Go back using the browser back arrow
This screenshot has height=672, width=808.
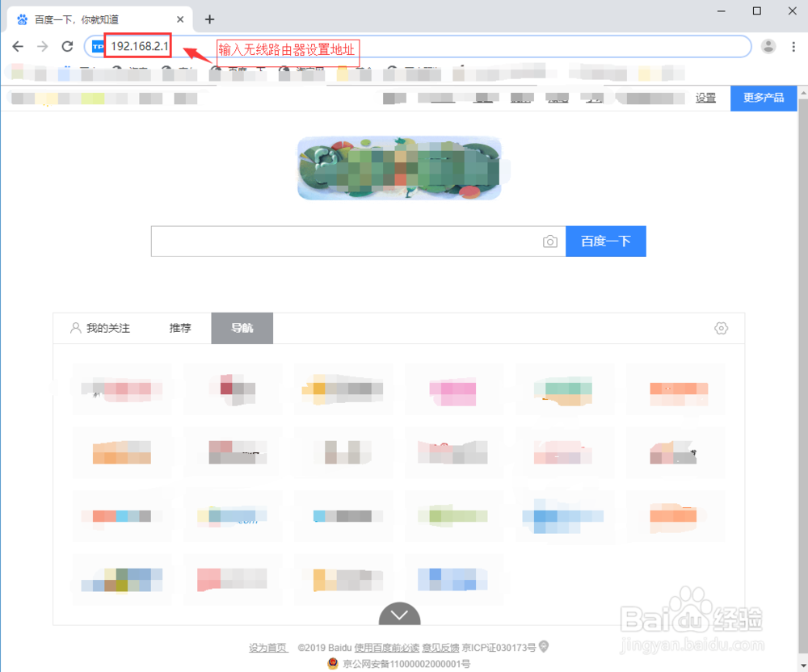[x=18, y=46]
